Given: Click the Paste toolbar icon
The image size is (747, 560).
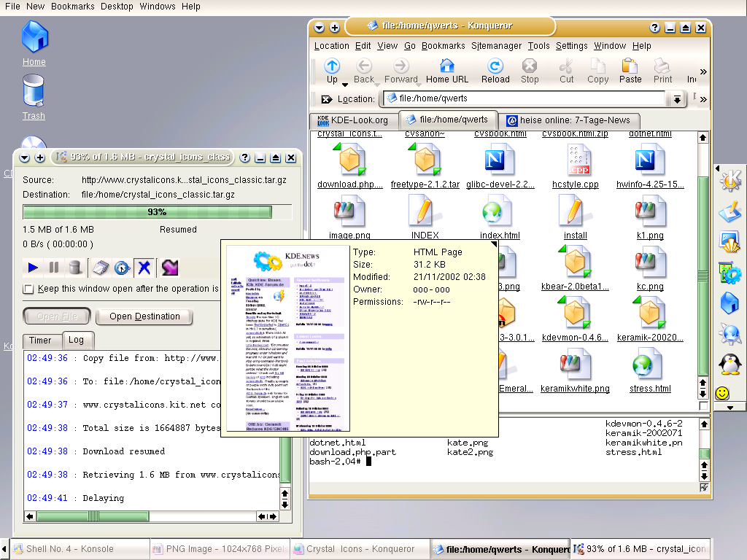Looking at the screenshot, I should 630,71.
